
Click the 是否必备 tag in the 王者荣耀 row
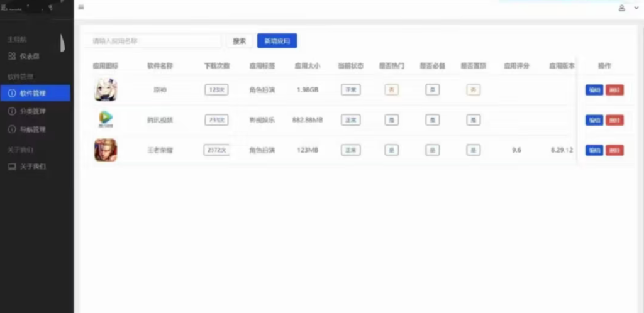(433, 150)
